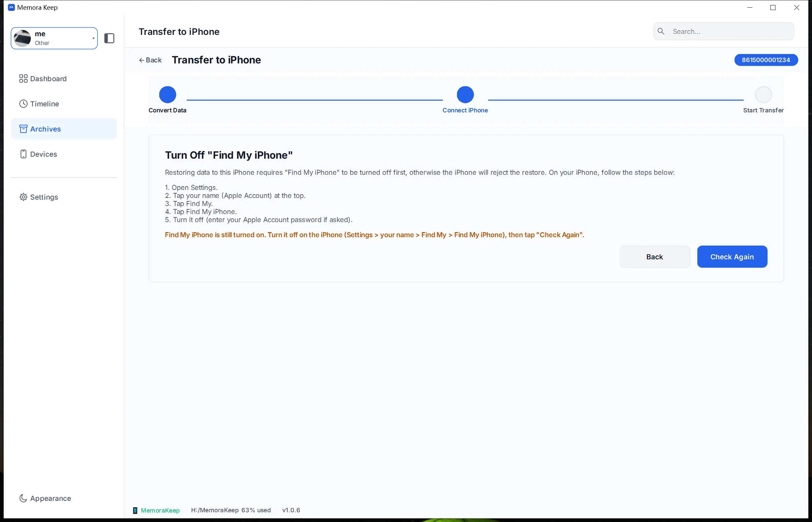
Task: Click the orange Find My iPhone warning text
Action: tap(374, 235)
